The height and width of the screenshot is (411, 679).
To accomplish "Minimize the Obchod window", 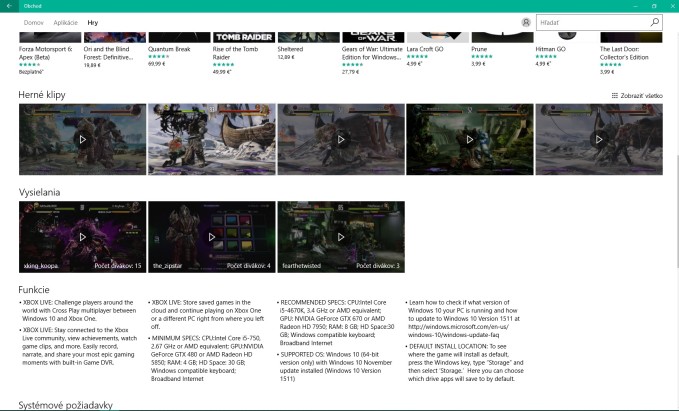I will pyautogui.click(x=636, y=6).
